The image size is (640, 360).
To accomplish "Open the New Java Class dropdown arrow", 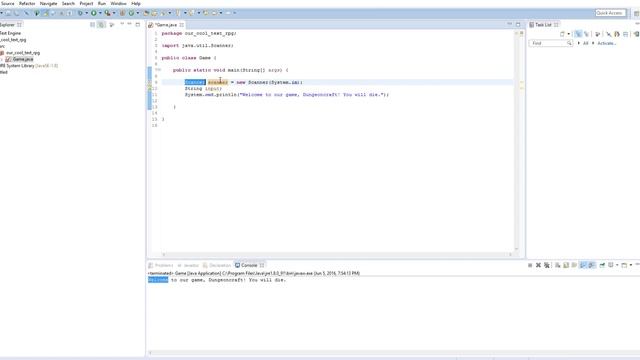I will point(138,13).
